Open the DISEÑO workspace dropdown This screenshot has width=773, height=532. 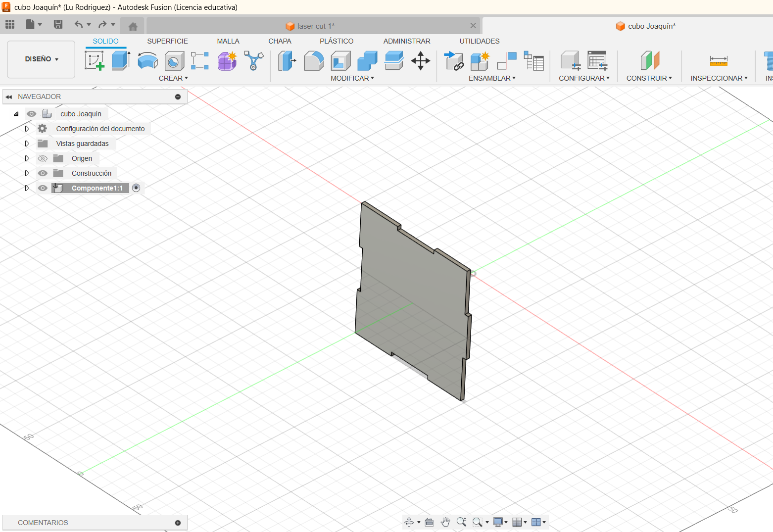coord(42,59)
